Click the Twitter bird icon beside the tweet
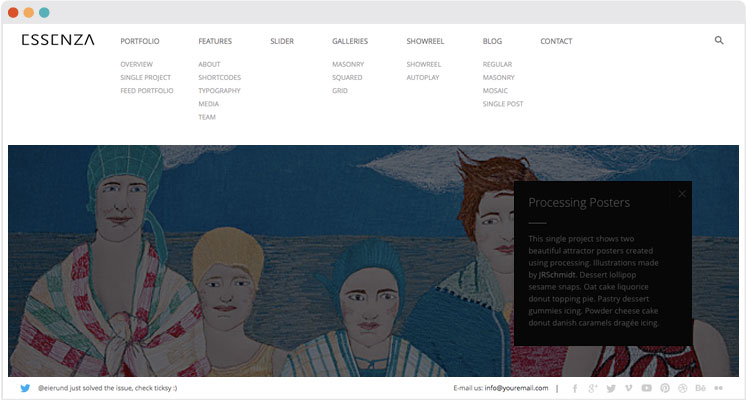Image resolution: width=746 pixels, height=401 pixels. [x=25, y=388]
